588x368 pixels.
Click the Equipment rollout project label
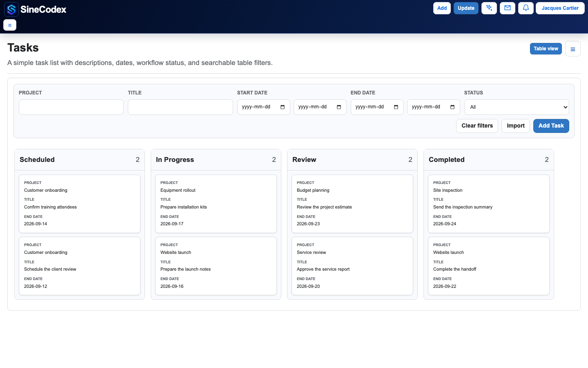pyautogui.click(x=178, y=191)
